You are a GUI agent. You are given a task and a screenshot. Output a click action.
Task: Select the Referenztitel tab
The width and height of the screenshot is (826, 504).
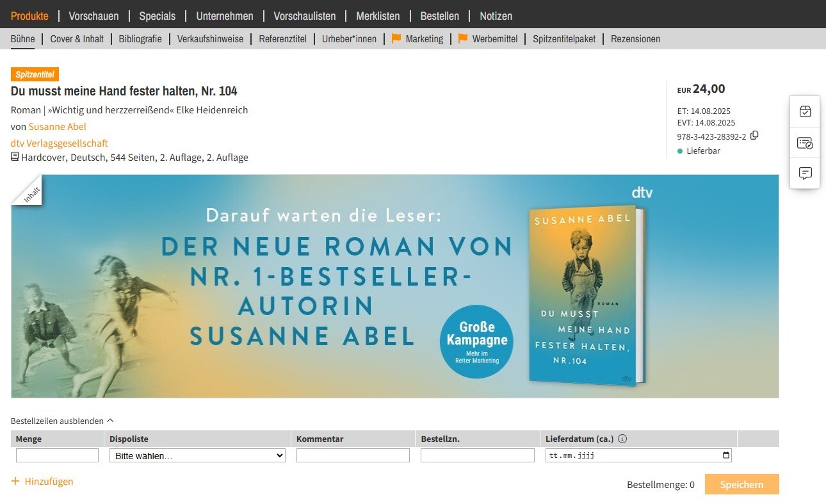pos(283,39)
